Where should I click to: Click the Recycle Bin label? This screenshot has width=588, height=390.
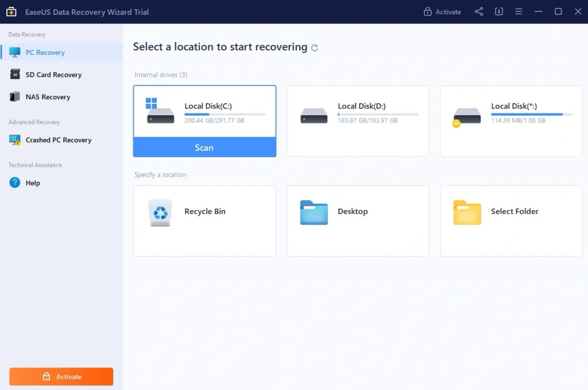point(205,211)
